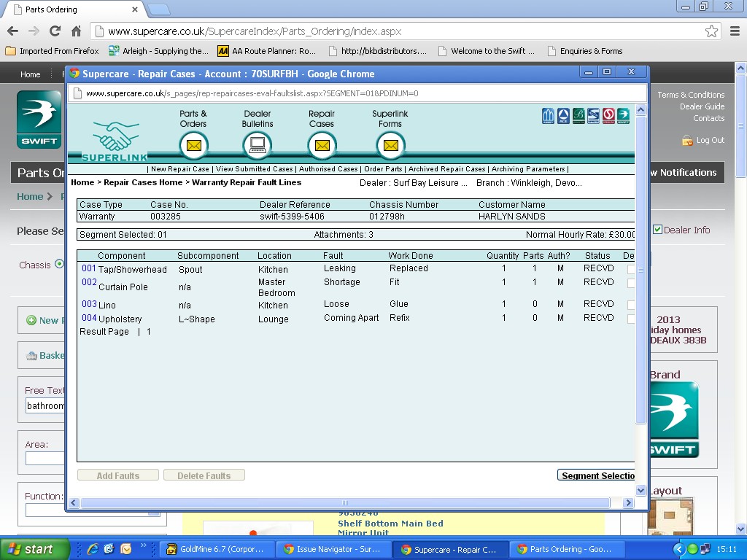Click the Chrome home icon
Image resolution: width=747 pixels, height=560 pixels.
coord(76,31)
